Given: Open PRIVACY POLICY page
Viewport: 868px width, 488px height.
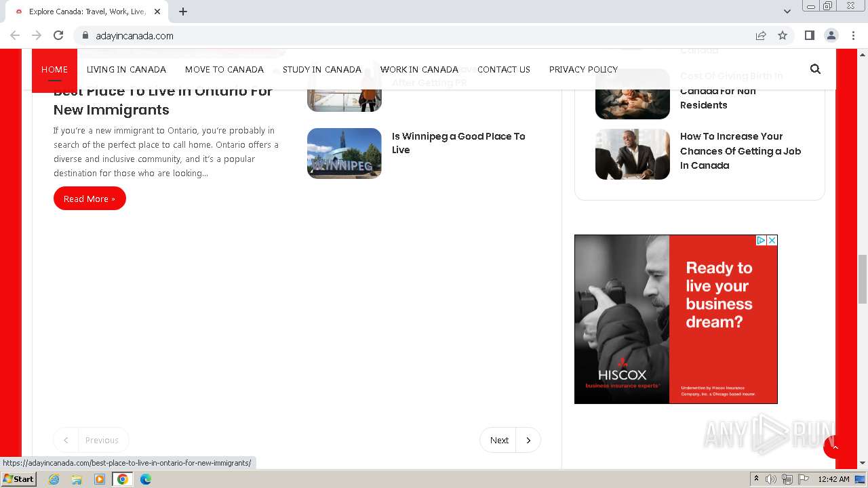Looking at the screenshot, I should pyautogui.click(x=583, y=69).
